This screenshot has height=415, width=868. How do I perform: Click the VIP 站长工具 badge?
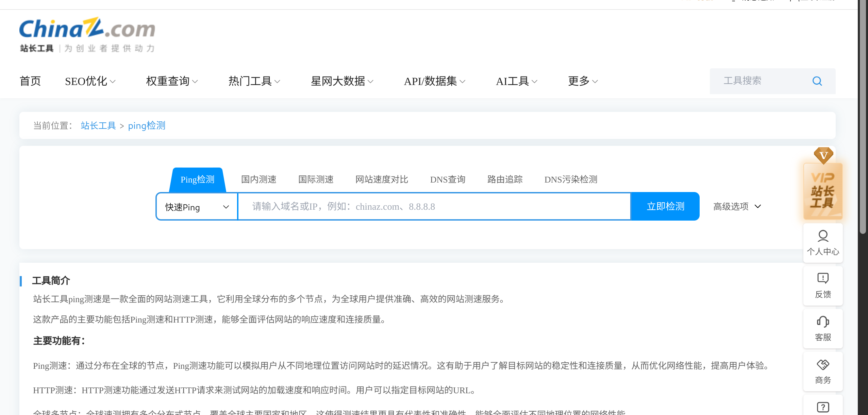[823, 190]
